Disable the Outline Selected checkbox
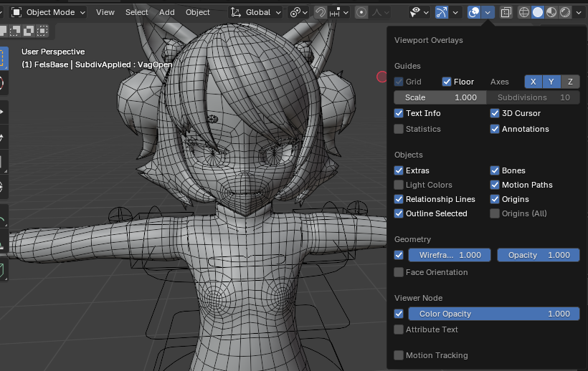Image resolution: width=588 pixels, height=371 pixels. pos(399,213)
